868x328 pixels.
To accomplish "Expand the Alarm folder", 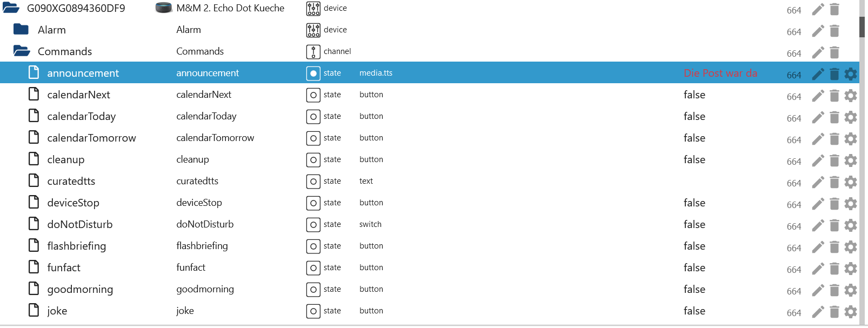I will click(x=21, y=30).
